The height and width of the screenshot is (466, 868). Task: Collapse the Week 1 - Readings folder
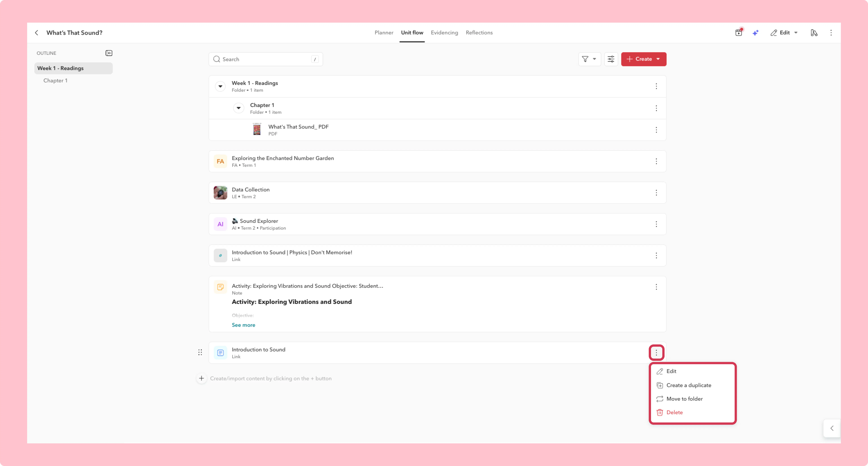pyautogui.click(x=220, y=86)
